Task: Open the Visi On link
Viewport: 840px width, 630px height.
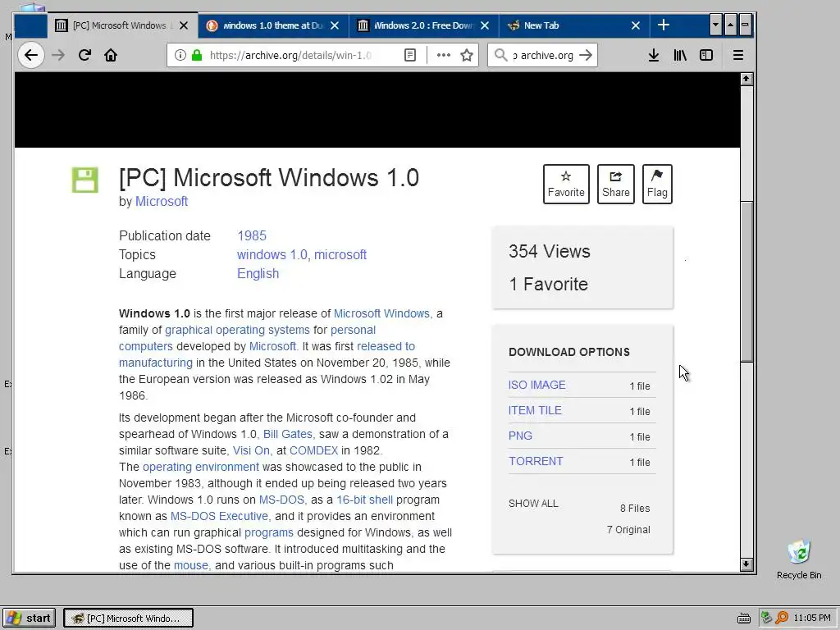Action: [x=252, y=450]
